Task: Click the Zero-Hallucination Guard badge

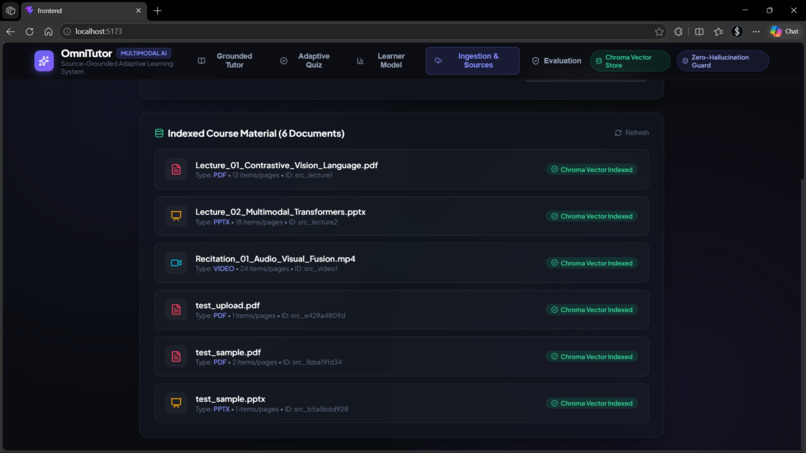Action: tap(722, 61)
